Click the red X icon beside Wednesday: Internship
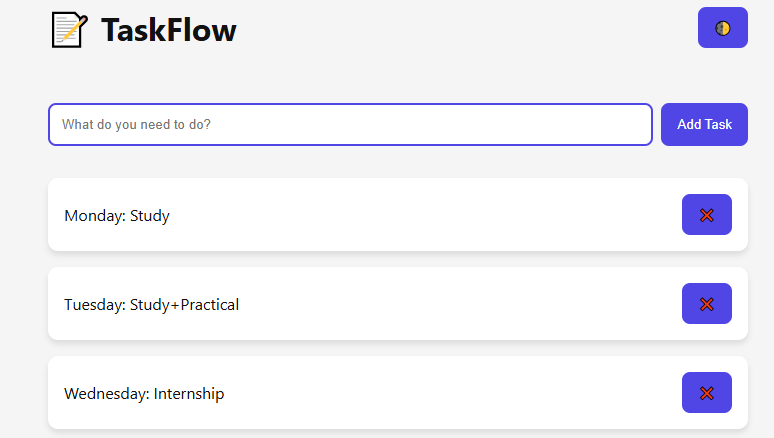 click(707, 393)
